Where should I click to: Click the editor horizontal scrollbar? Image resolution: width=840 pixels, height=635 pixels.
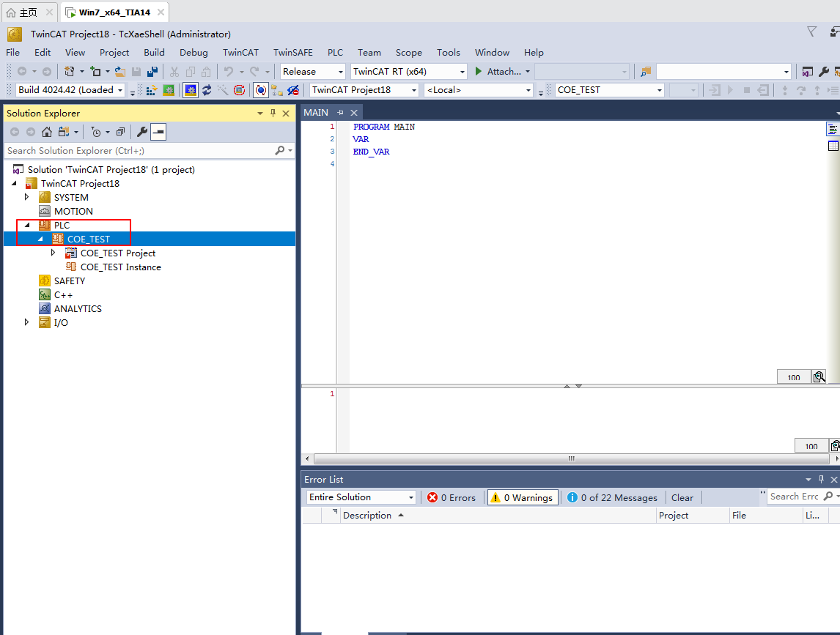pyautogui.click(x=571, y=458)
